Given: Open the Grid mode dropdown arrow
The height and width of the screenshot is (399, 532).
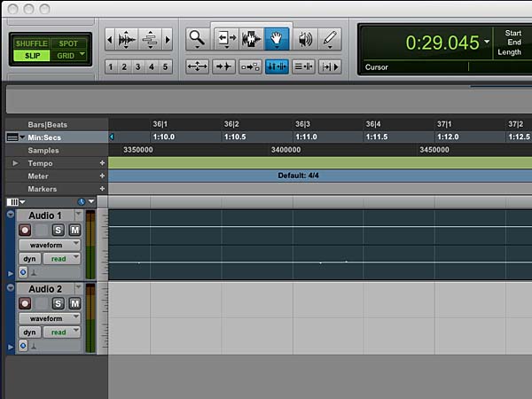Looking at the screenshot, I should coord(83,55).
